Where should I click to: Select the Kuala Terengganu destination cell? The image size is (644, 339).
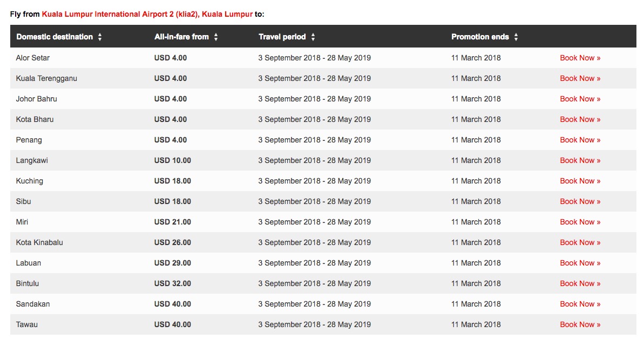[46, 78]
